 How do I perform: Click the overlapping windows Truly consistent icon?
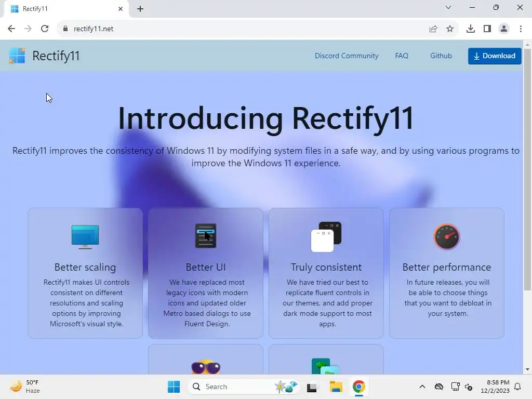pos(326,236)
